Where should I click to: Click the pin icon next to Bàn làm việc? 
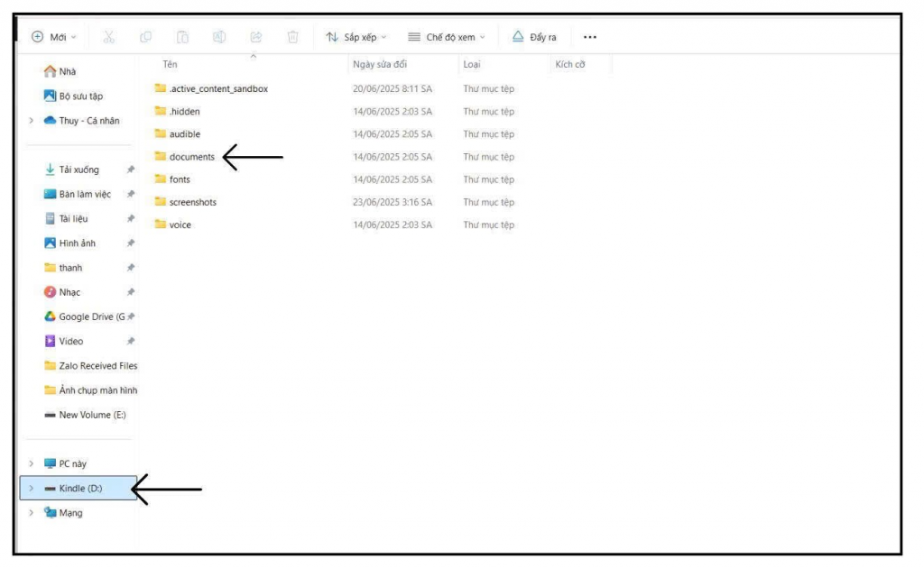pyautogui.click(x=131, y=194)
